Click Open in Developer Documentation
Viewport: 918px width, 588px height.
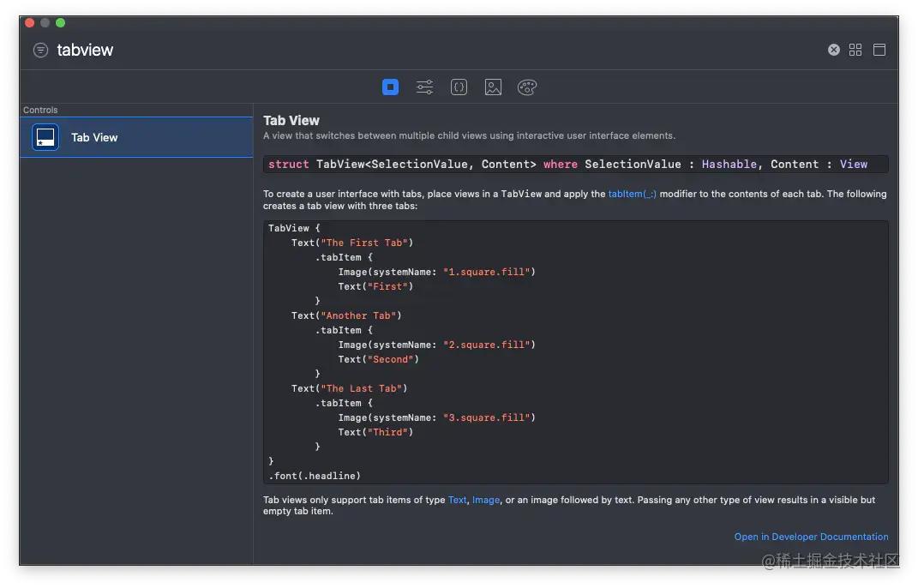pyautogui.click(x=812, y=537)
